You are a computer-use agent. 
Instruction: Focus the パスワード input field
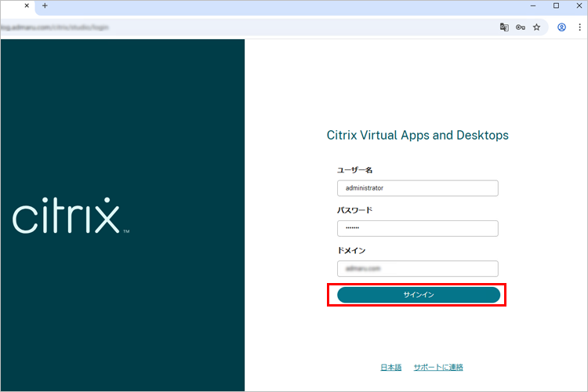(x=417, y=228)
